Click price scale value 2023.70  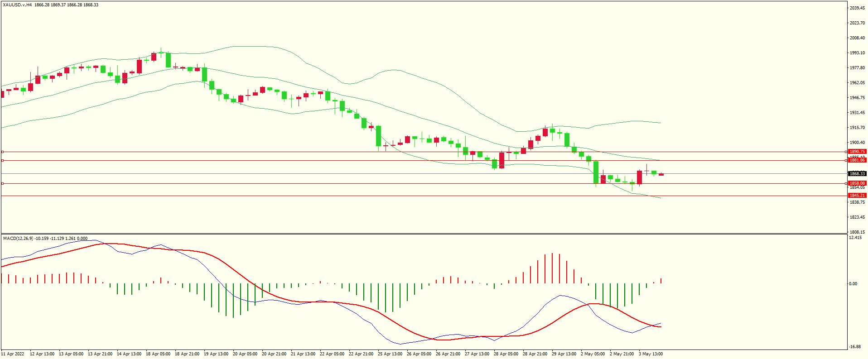pyautogui.click(x=857, y=23)
